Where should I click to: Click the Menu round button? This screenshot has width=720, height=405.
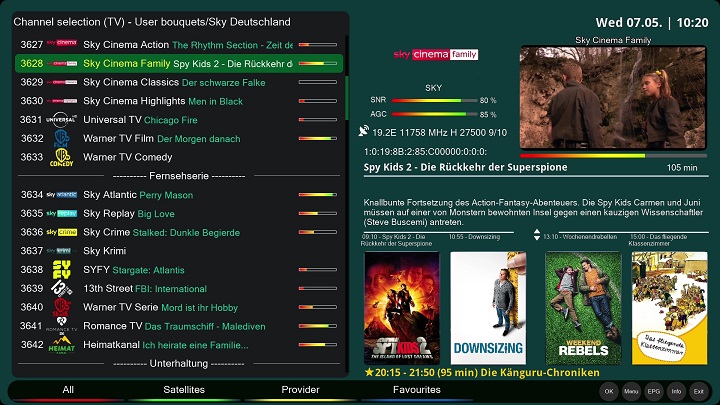pos(631,391)
